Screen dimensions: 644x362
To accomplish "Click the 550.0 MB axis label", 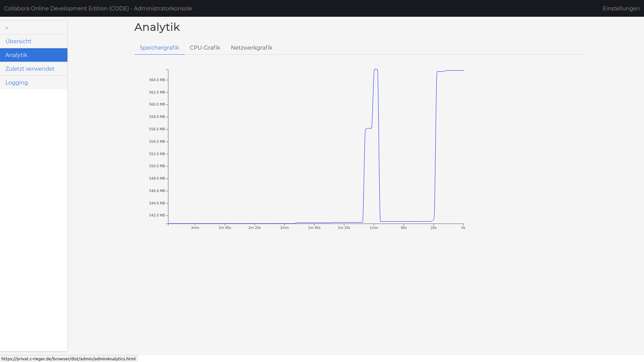I will [157, 166].
